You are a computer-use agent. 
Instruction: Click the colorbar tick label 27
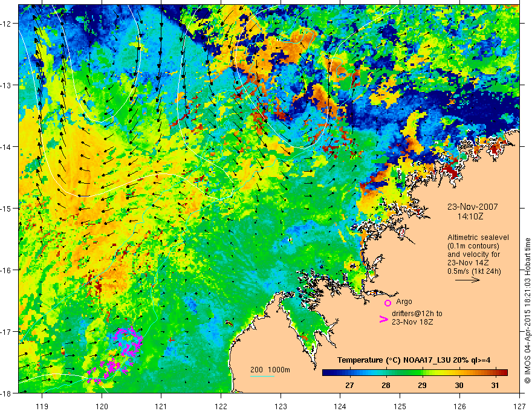tap(349, 386)
